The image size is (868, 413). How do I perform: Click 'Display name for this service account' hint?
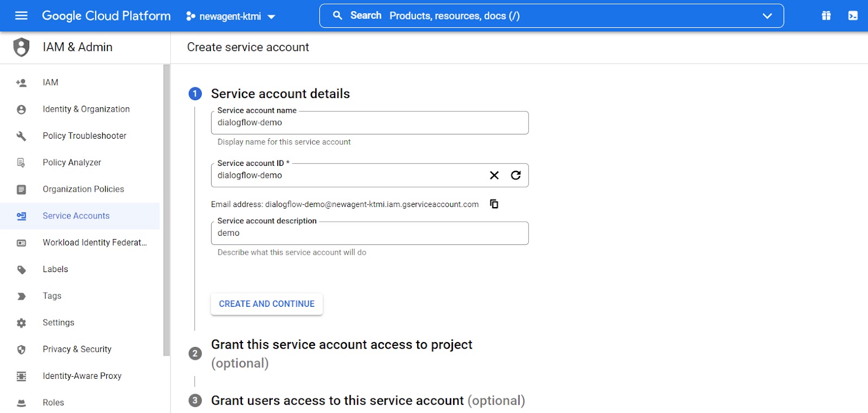click(284, 142)
